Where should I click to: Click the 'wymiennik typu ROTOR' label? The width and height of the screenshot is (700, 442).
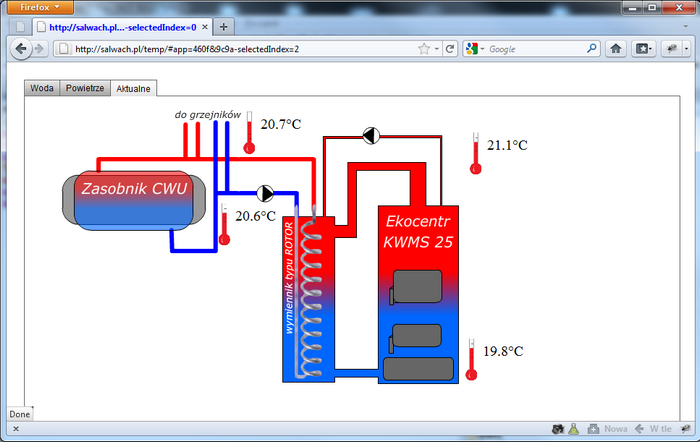[x=289, y=278]
